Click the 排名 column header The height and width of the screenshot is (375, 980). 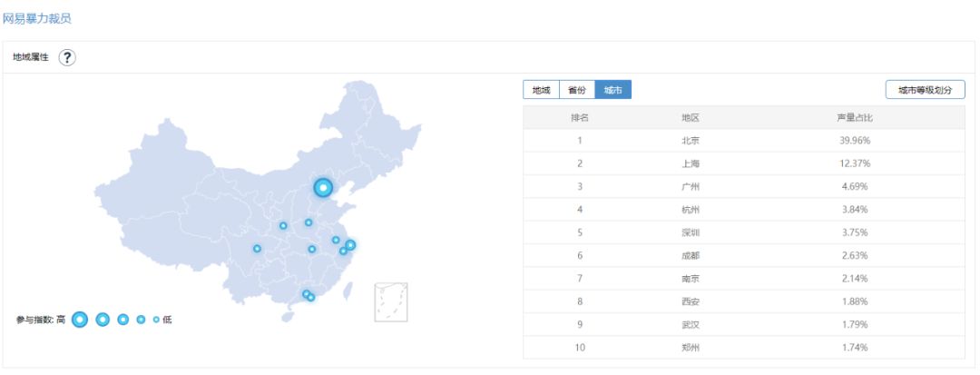pos(579,118)
